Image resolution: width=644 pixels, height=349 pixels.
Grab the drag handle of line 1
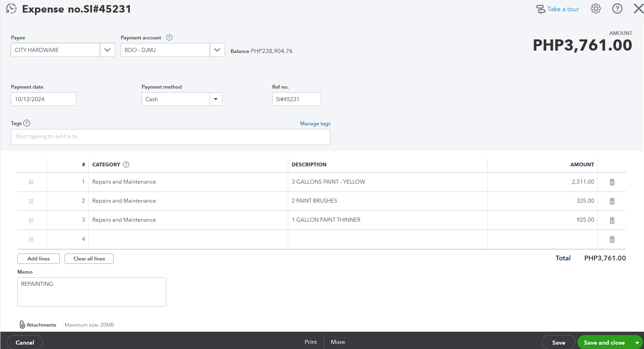[31, 182]
